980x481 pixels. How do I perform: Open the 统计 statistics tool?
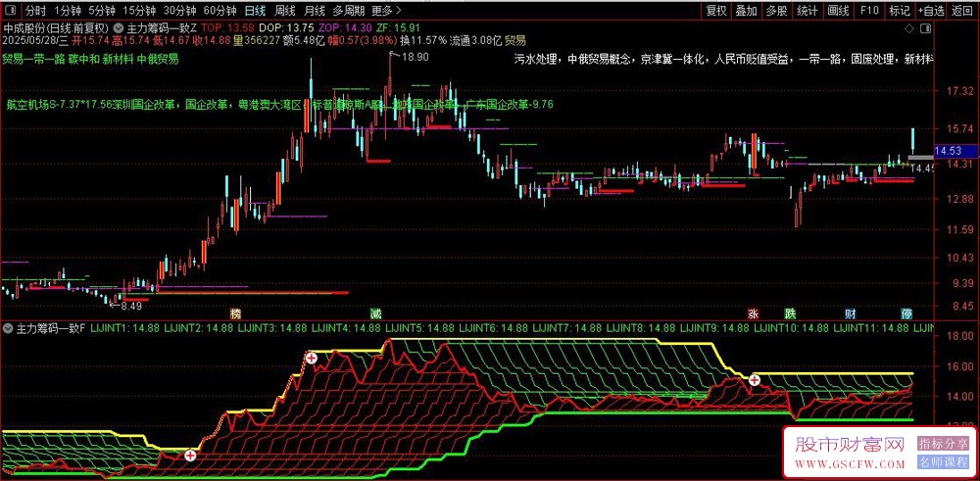pos(807,11)
